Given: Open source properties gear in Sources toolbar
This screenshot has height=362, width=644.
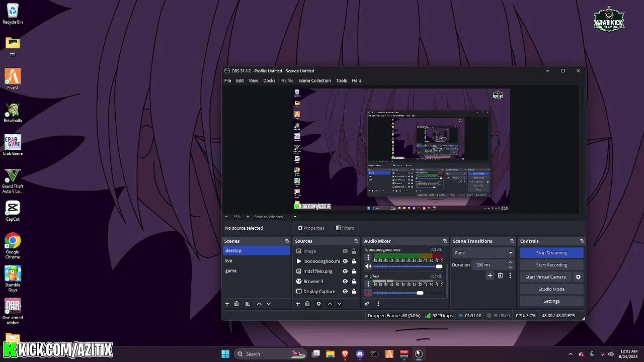Looking at the screenshot, I should [x=318, y=304].
